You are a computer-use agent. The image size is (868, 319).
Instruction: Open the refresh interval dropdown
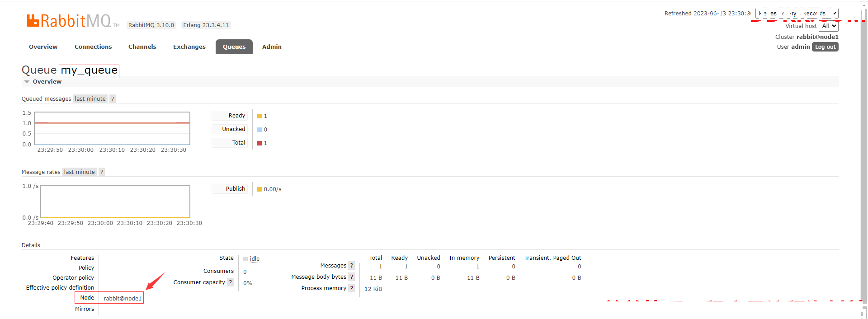pos(797,14)
